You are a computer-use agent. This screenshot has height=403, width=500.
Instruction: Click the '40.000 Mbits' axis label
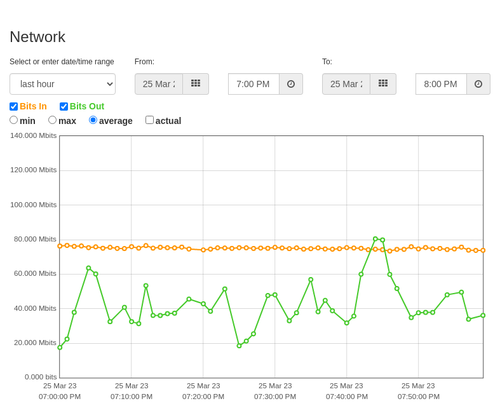click(x=35, y=308)
